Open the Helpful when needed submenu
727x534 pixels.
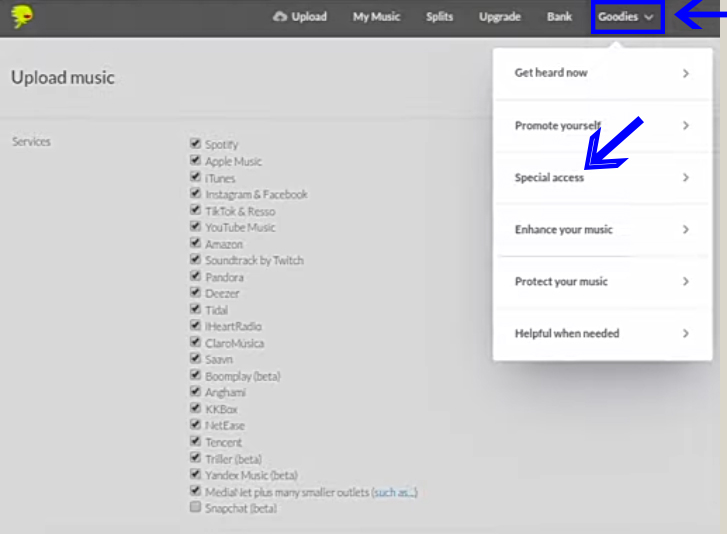[x=602, y=333]
